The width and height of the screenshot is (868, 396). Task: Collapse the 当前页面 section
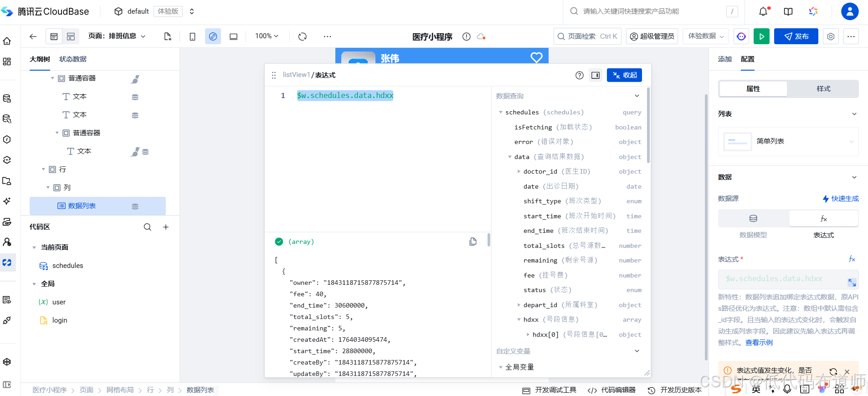[34, 247]
